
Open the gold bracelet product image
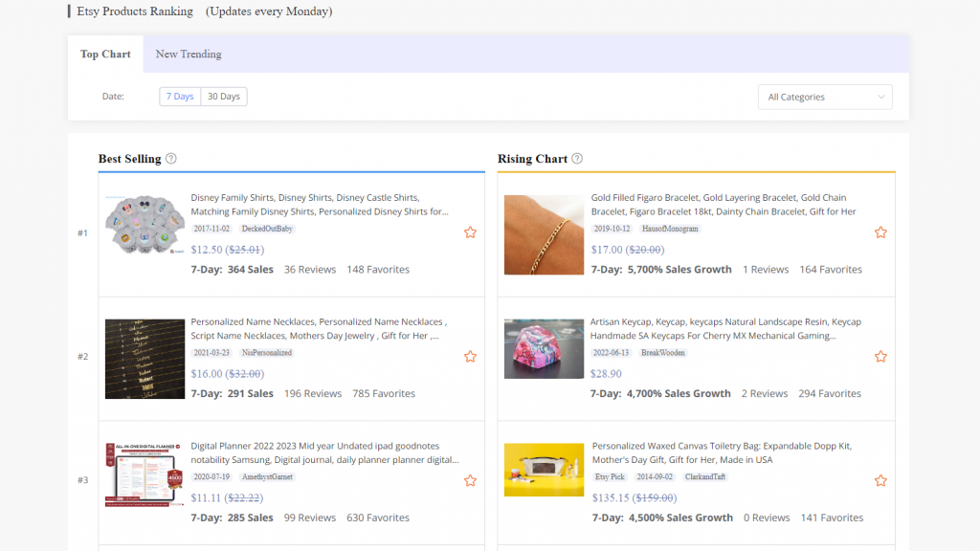tap(544, 234)
